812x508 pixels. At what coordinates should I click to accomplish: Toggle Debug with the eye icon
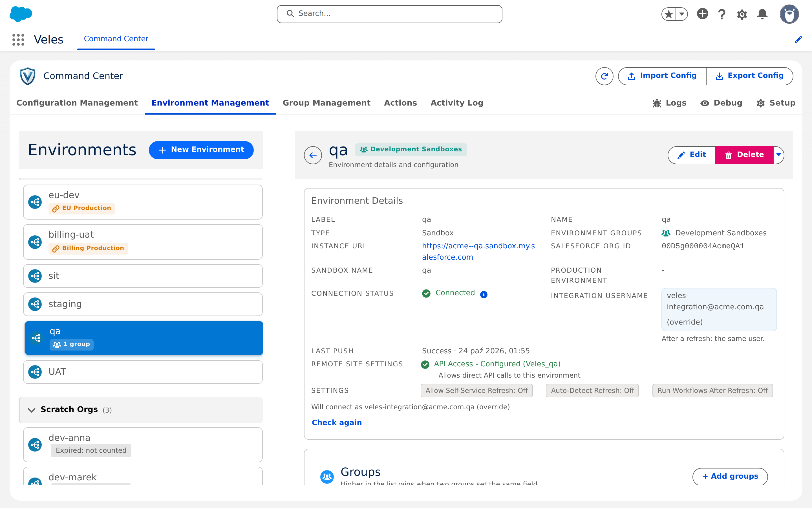(x=721, y=103)
